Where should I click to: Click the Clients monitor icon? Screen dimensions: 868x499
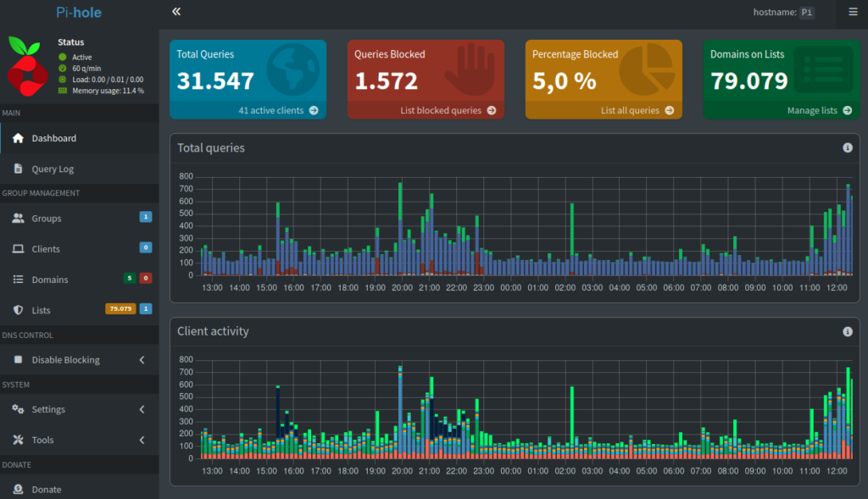click(x=19, y=249)
